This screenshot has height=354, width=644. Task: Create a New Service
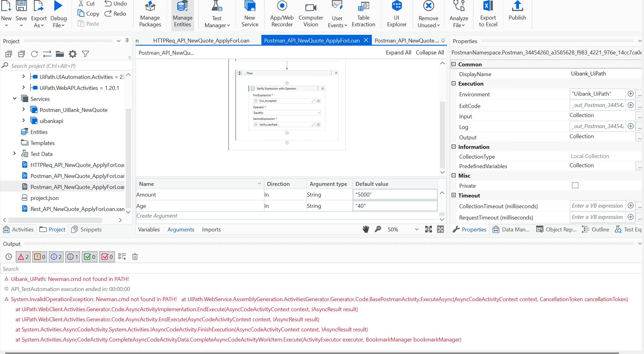249,14
